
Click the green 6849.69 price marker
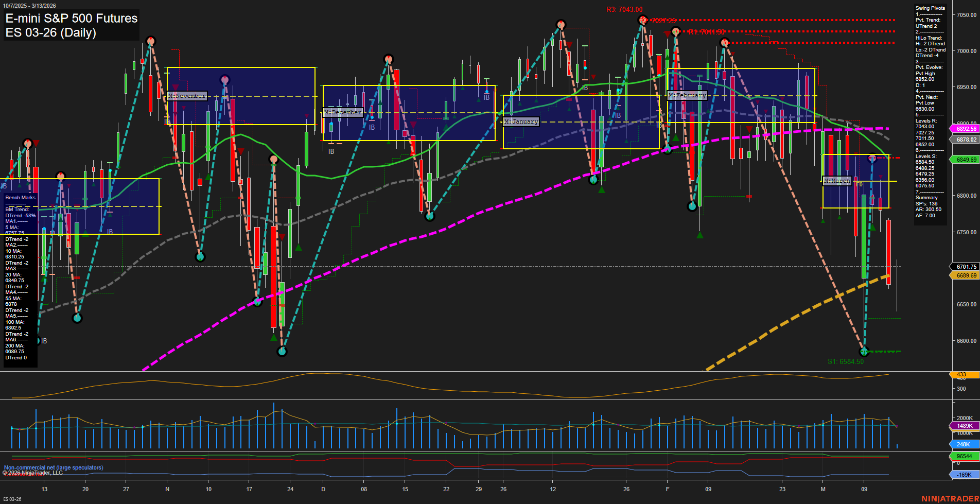(x=964, y=160)
